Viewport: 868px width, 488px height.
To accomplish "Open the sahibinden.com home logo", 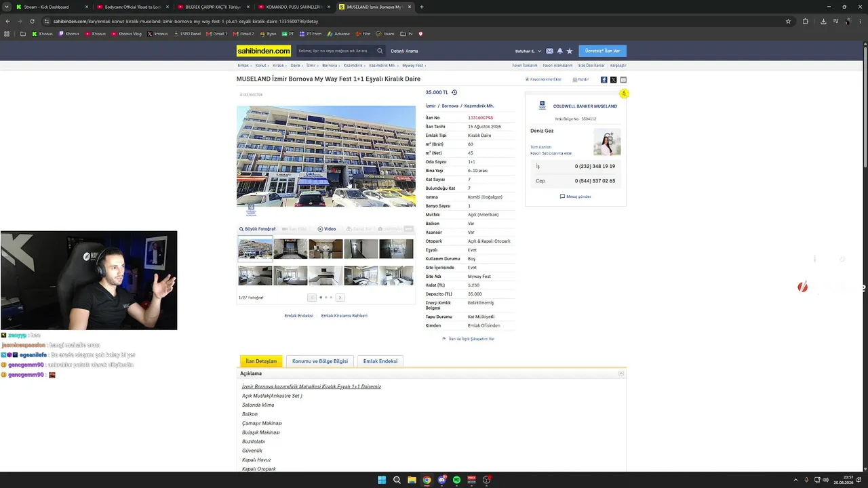I will pos(264,51).
